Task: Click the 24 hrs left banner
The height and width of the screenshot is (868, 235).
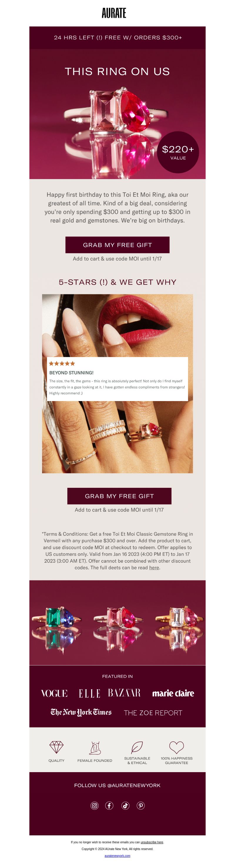Action: coord(117,38)
